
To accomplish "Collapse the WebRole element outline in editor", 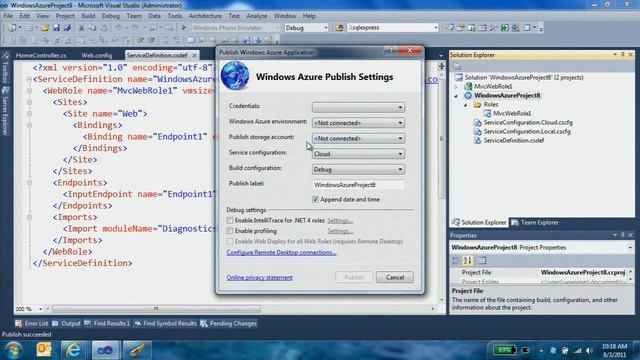I will tap(29, 91).
